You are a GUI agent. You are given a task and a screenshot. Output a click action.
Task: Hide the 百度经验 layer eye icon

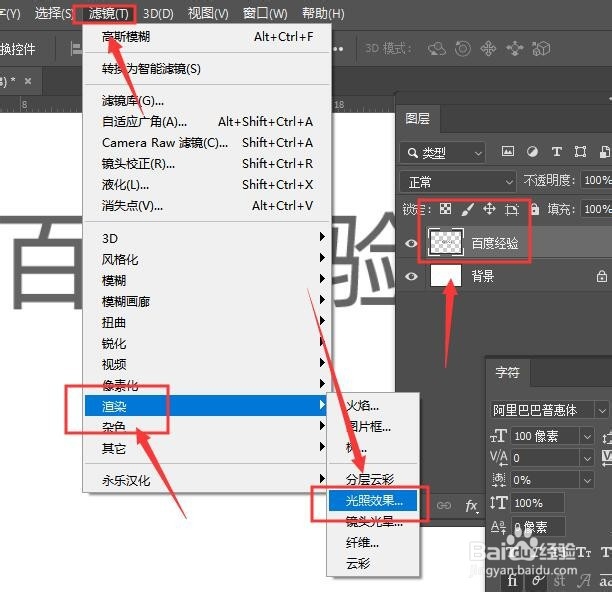pos(411,243)
